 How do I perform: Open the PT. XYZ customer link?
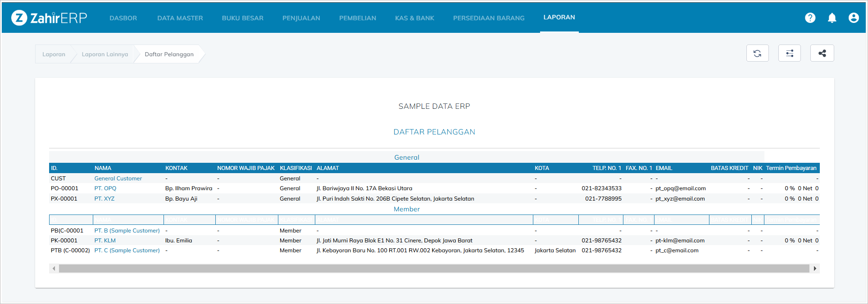click(x=104, y=199)
